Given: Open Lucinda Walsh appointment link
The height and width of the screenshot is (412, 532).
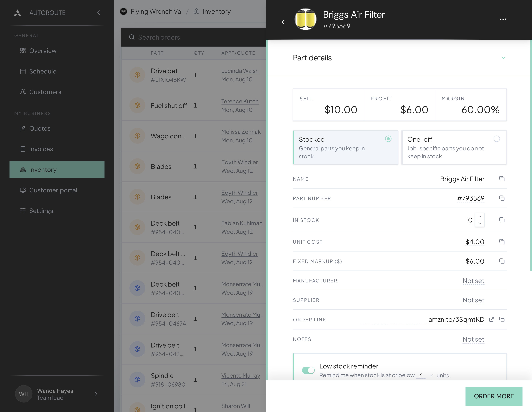Looking at the screenshot, I should click(240, 71).
